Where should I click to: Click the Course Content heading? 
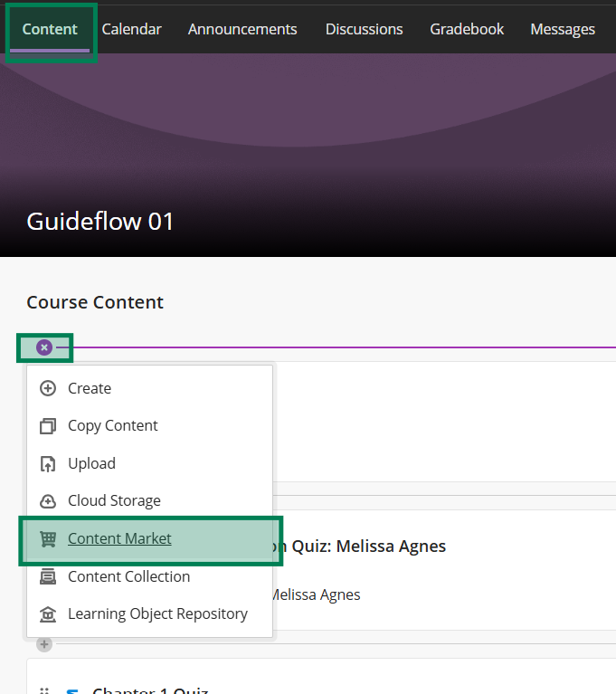pos(95,302)
